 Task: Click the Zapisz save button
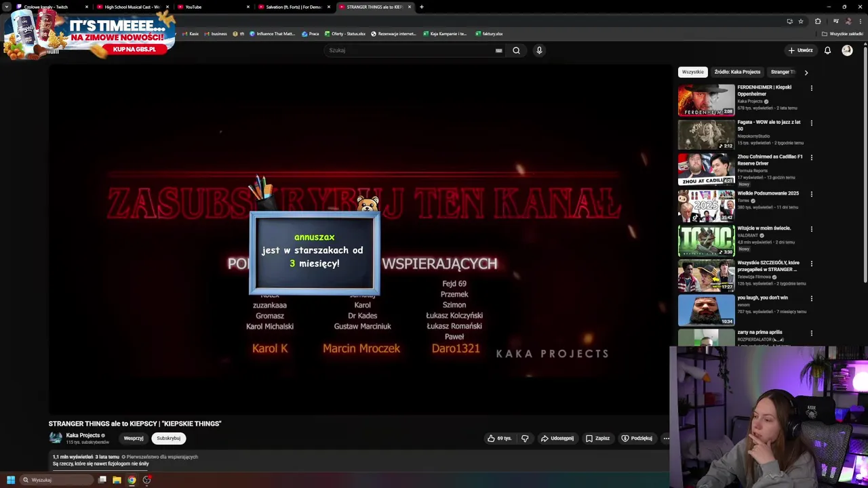pyautogui.click(x=597, y=439)
